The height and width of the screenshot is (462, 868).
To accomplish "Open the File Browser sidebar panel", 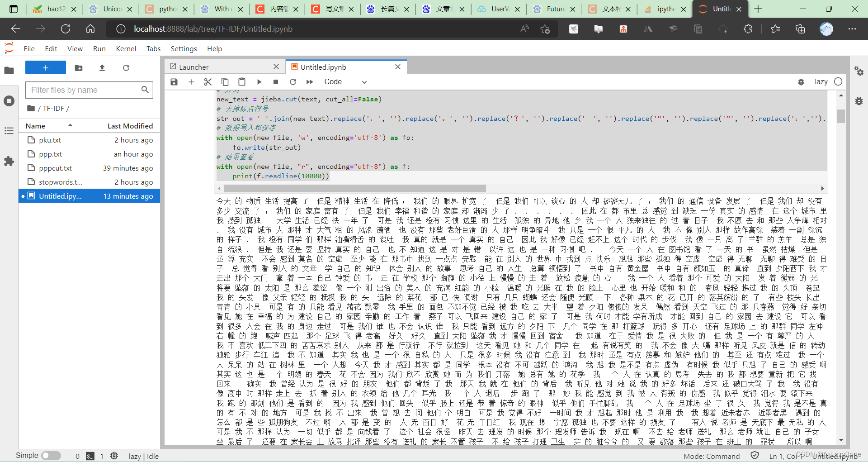I will click(x=9, y=71).
